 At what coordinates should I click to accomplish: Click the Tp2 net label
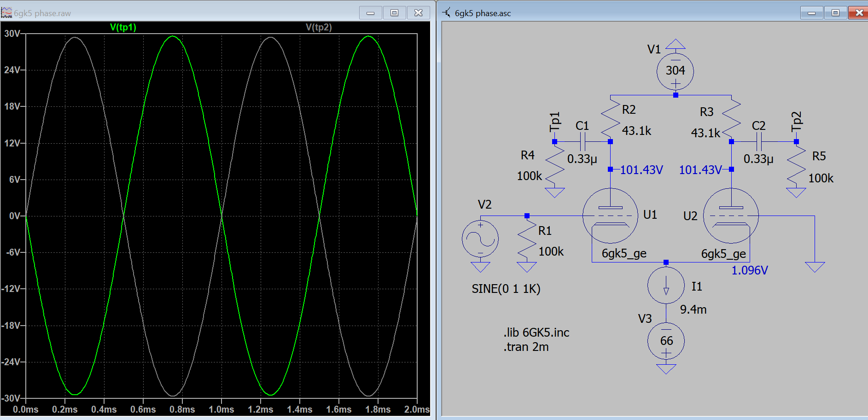click(797, 121)
